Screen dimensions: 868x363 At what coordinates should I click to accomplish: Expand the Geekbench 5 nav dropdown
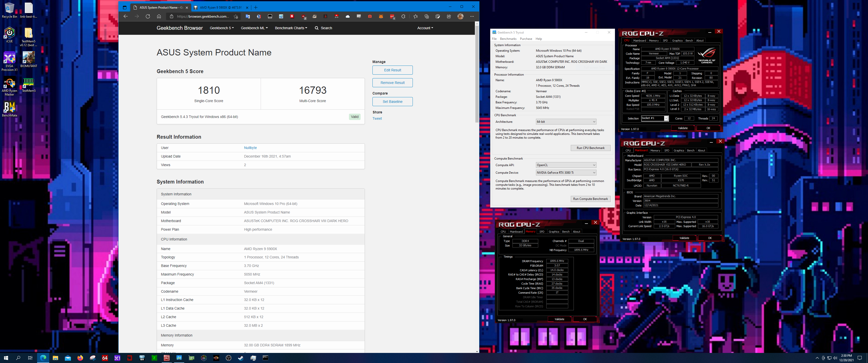(x=222, y=28)
